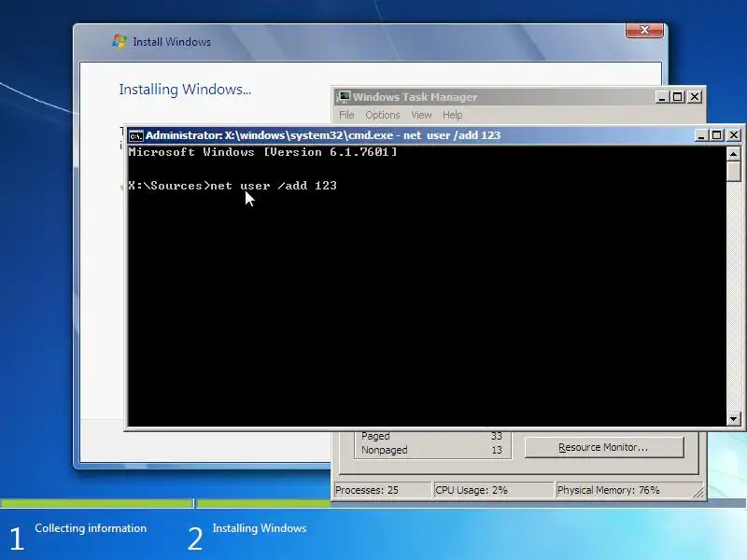Close the command prompt window
Image resolution: width=747 pixels, height=560 pixels.
pyautogui.click(x=734, y=135)
